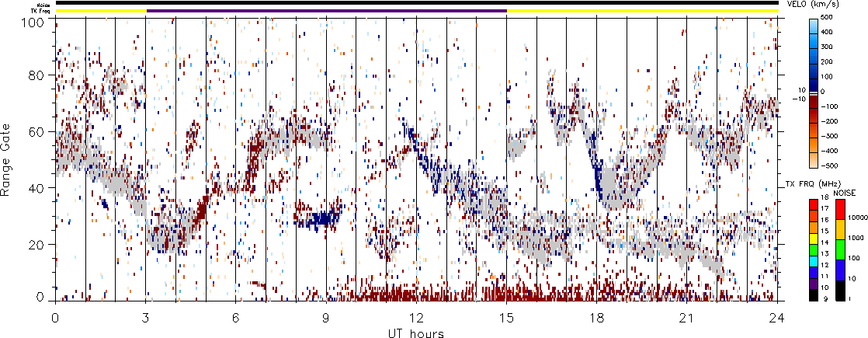Click the red block of the NOISE colorbar

point(839,208)
